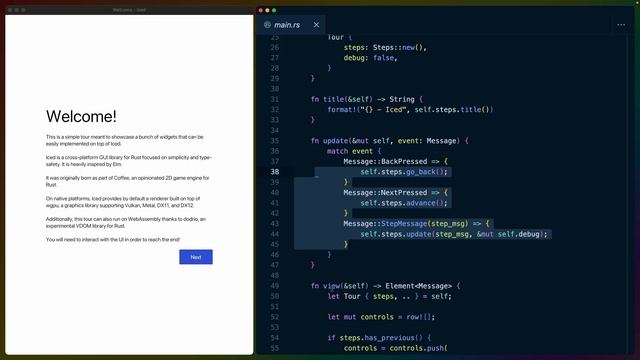This screenshot has width=640, height=360.
Task: Click the tour window title bar text
Action: [x=129, y=10]
